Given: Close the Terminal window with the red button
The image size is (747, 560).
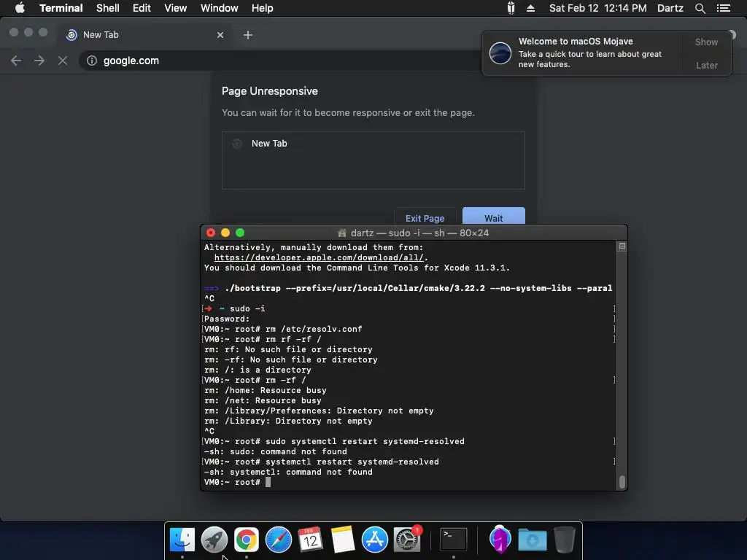Looking at the screenshot, I should (x=211, y=233).
